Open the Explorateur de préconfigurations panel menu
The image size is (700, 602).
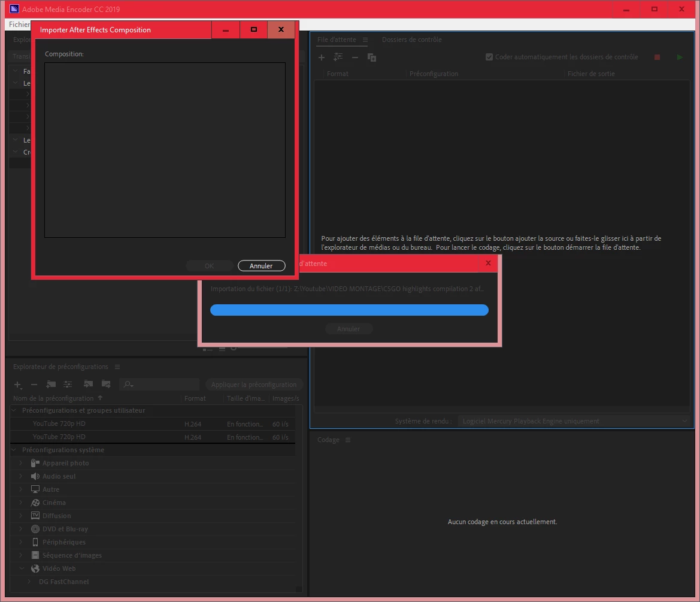[x=117, y=367]
